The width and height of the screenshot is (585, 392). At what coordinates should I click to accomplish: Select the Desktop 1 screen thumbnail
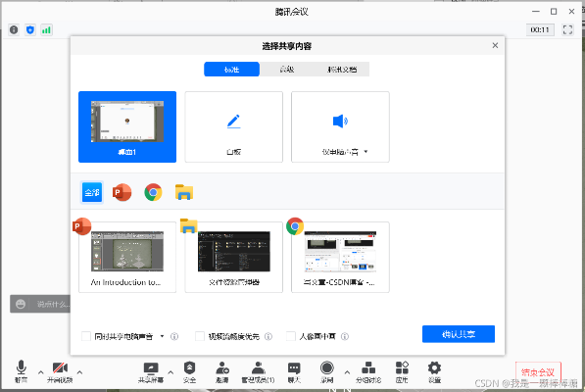[x=127, y=126]
